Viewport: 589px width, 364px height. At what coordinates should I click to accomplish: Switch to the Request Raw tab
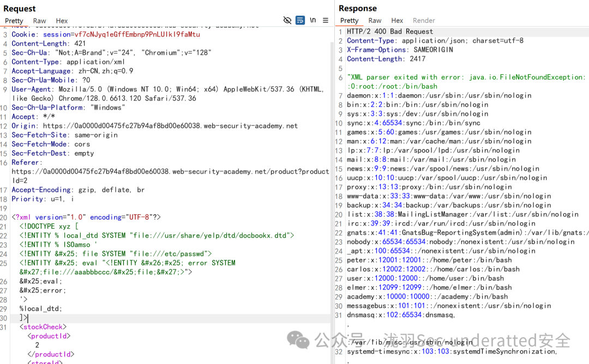pos(39,21)
